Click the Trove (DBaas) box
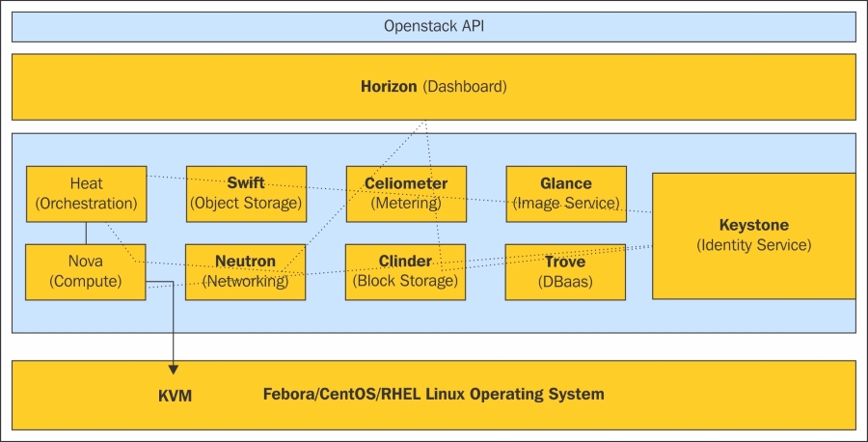The width and height of the screenshot is (868, 442). pos(565,272)
